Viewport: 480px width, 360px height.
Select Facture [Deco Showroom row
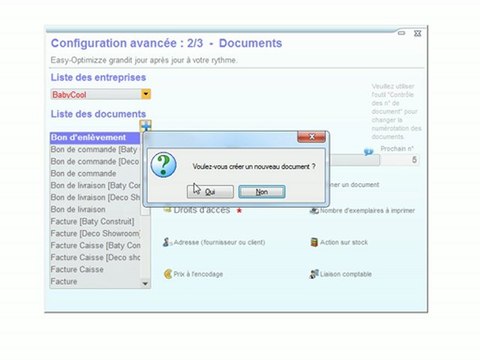tap(95, 234)
